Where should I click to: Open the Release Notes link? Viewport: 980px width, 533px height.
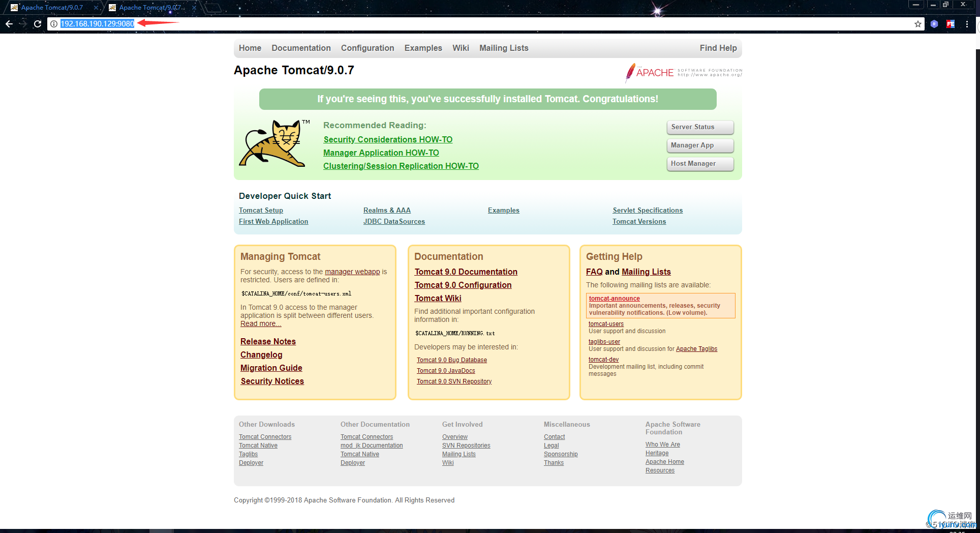click(x=268, y=341)
